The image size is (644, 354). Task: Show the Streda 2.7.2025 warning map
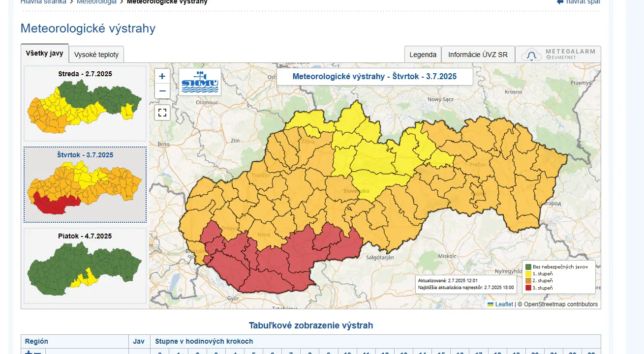(85, 103)
